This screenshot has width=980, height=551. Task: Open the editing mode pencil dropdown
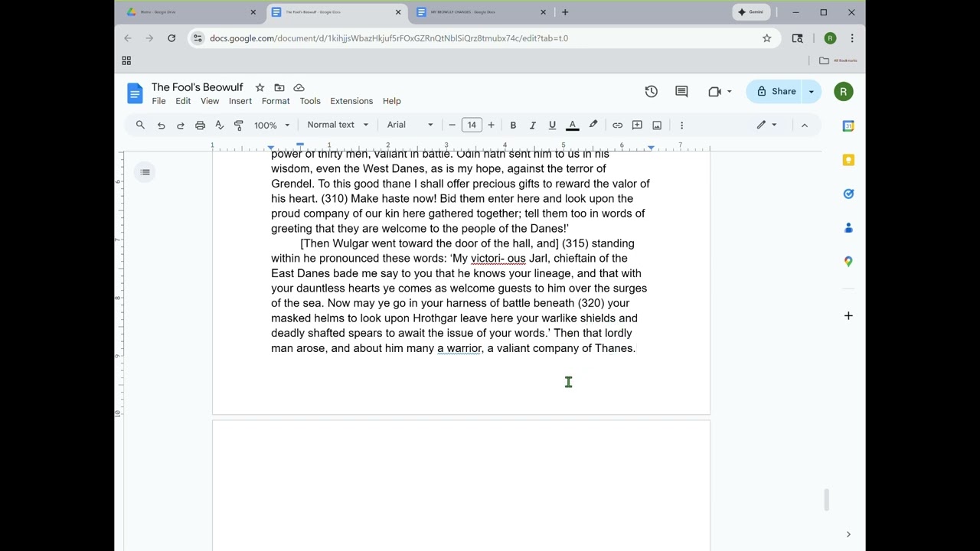[766, 125]
